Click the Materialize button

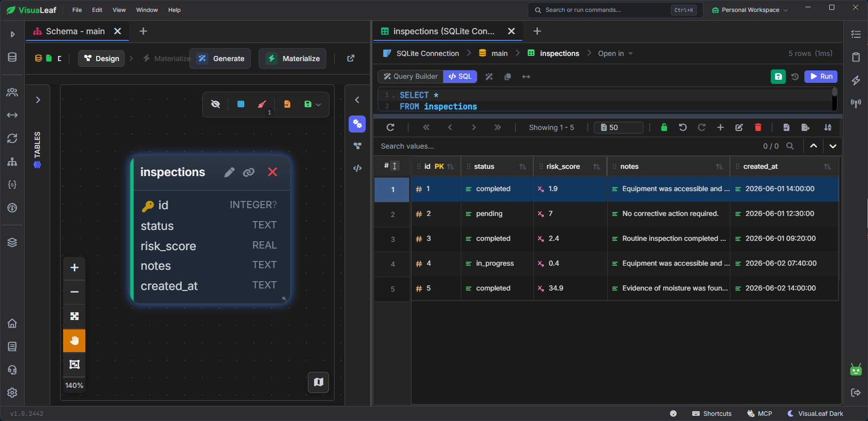[293, 59]
